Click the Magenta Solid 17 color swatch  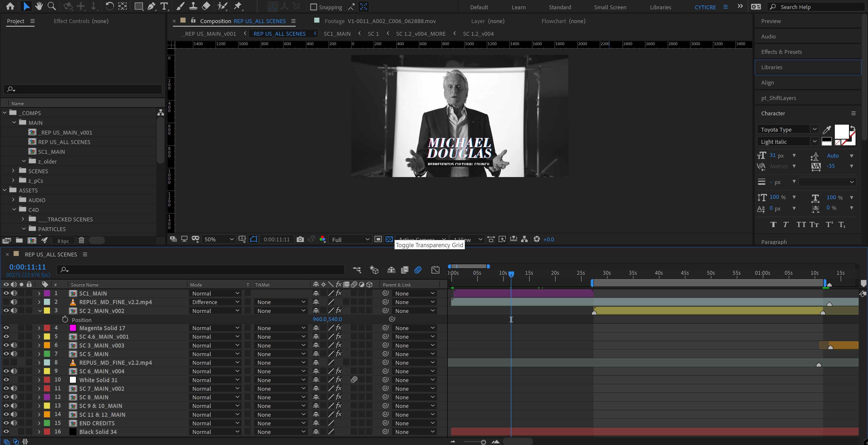point(72,328)
